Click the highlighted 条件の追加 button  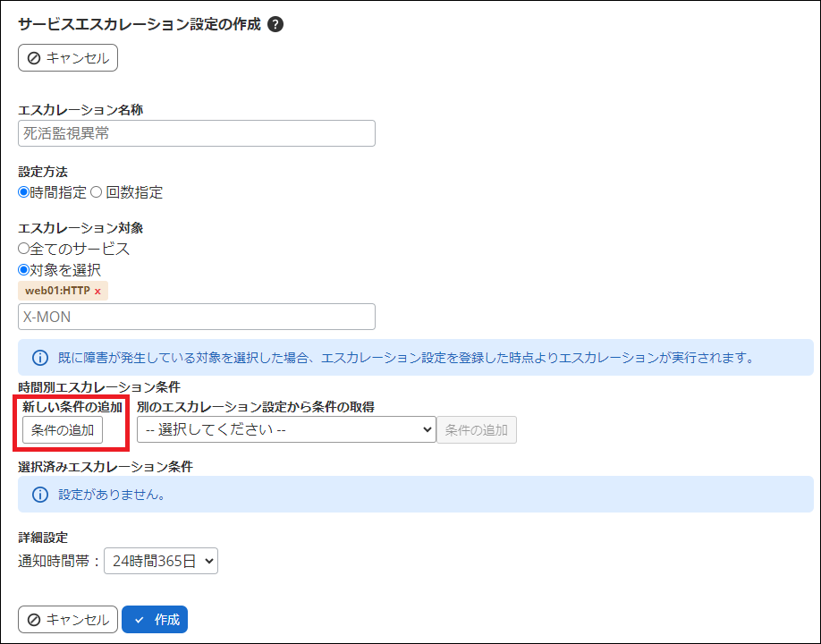pos(62,429)
